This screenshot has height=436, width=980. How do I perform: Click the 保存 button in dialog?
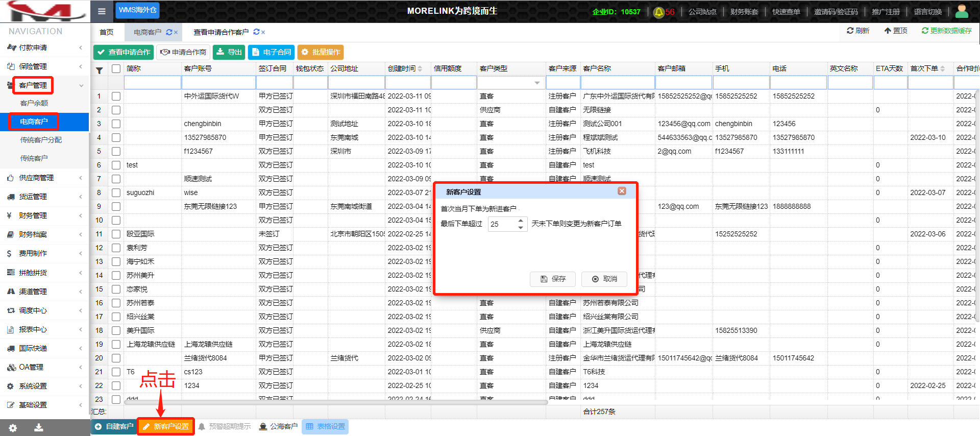553,279
